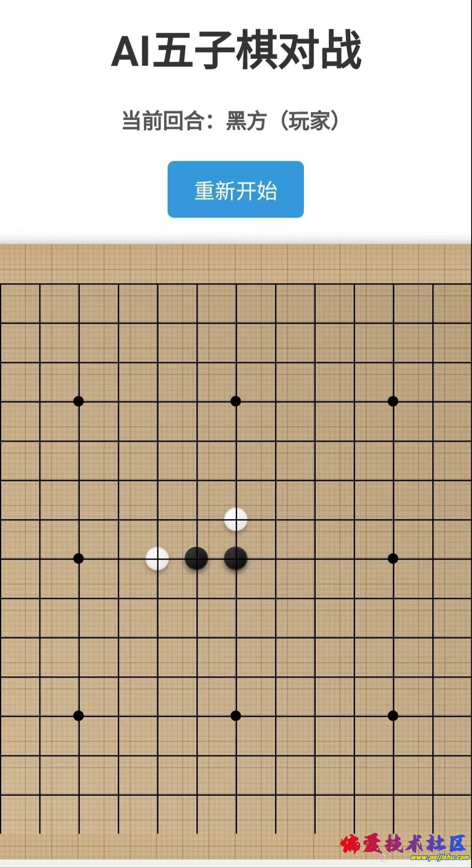The width and height of the screenshot is (472, 868).
Task: Play the intersection directly above left black stone
Action: 197,519
